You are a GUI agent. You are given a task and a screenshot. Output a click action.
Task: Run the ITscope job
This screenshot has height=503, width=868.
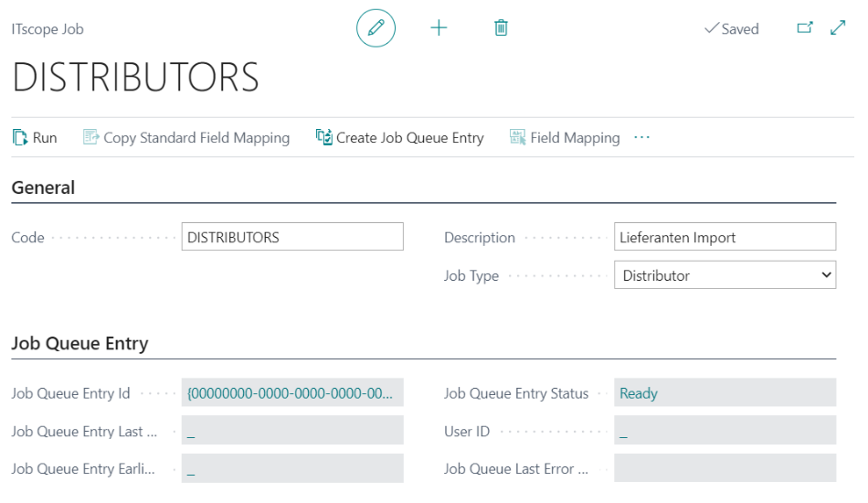click(x=35, y=137)
